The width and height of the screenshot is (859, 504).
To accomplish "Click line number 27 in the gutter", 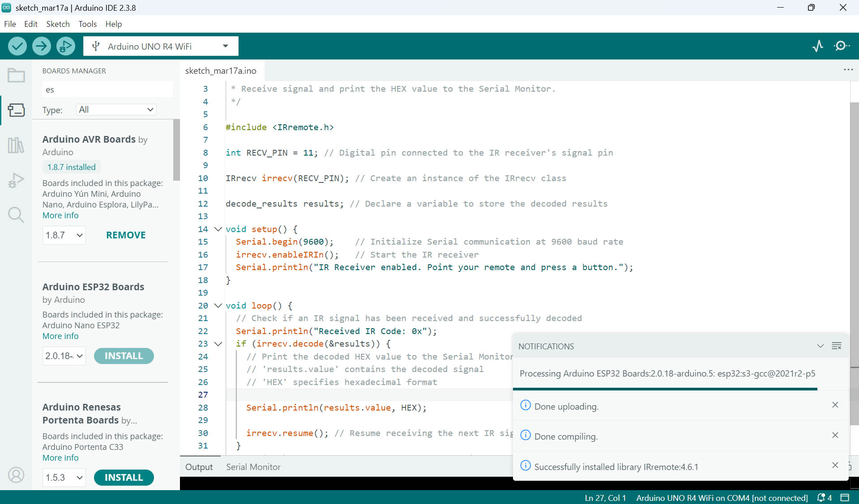I will pyautogui.click(x=203, y=395).
